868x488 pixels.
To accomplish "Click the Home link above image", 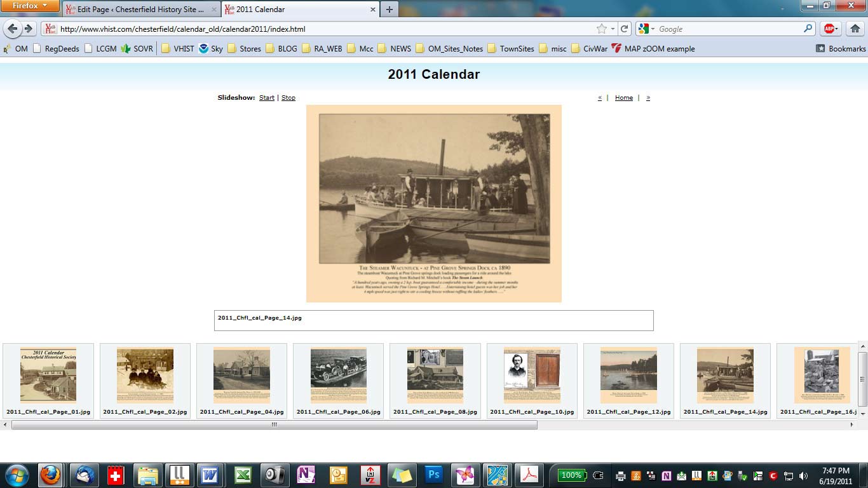I will click(624, 97).
